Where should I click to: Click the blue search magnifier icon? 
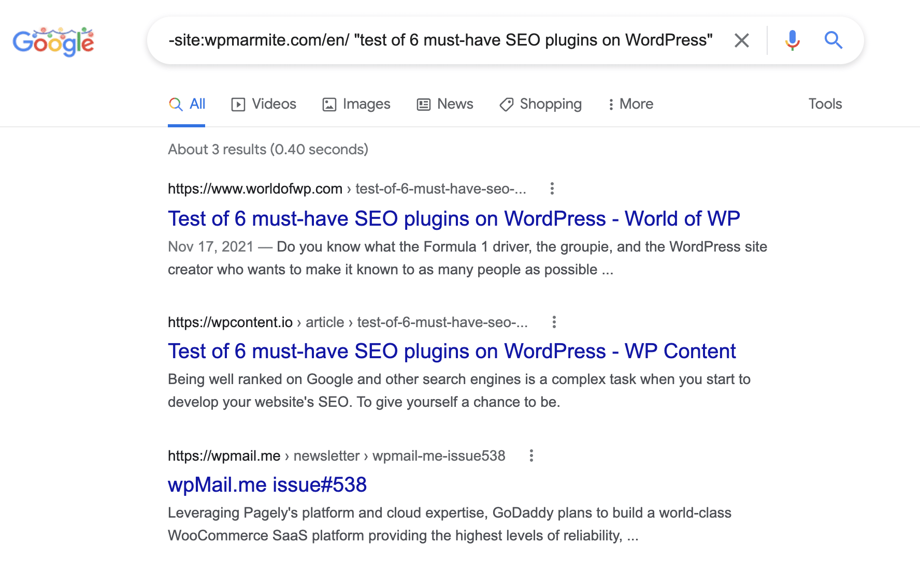click(833, 40)
